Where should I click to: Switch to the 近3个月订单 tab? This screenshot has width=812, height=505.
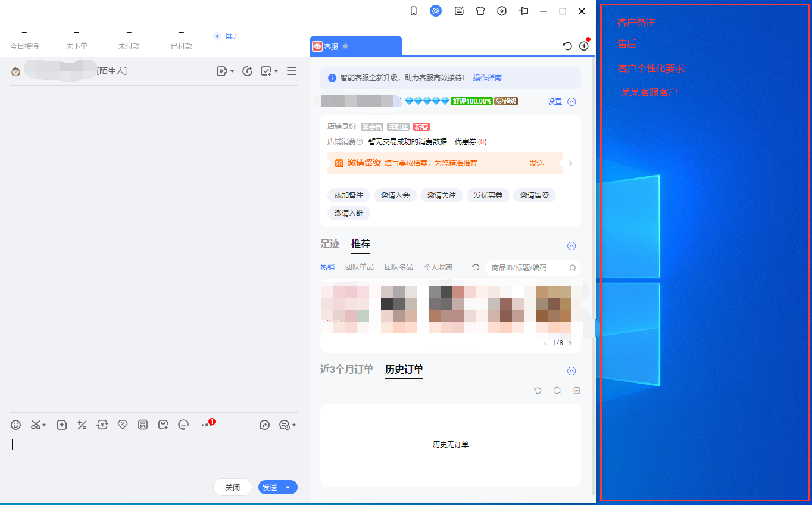(x=346, y=369)
